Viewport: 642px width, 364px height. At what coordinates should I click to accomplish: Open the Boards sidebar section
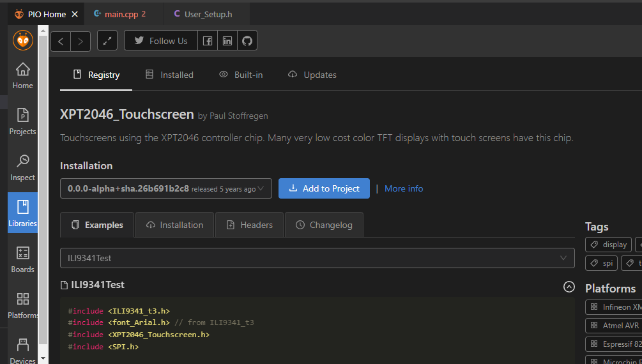pos(22,260)
